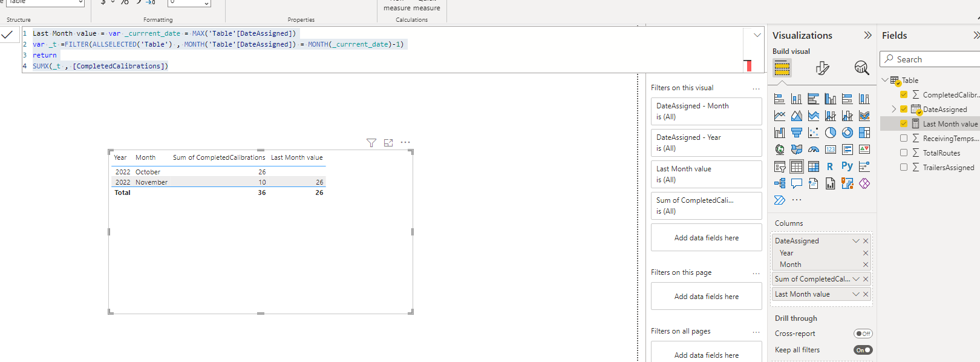Select the 100% stacked column chart visual

[x=864, y=99]
